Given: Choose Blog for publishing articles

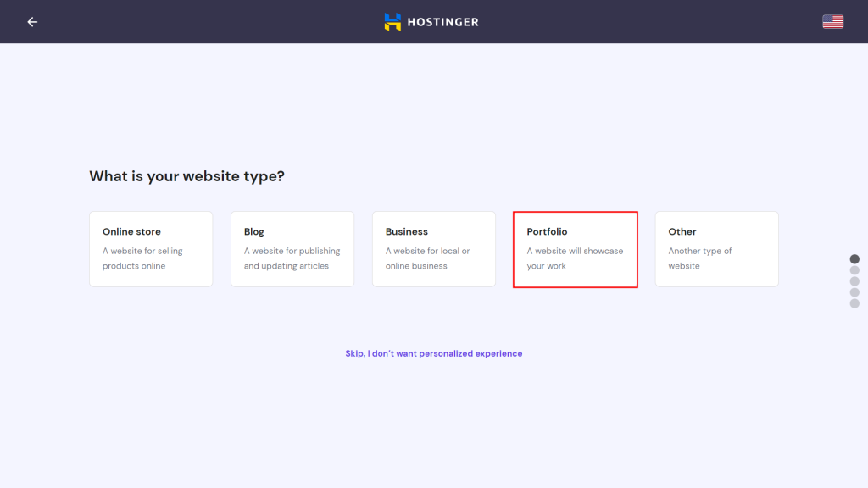Looking at the screenshot, I should pos(292,248).
